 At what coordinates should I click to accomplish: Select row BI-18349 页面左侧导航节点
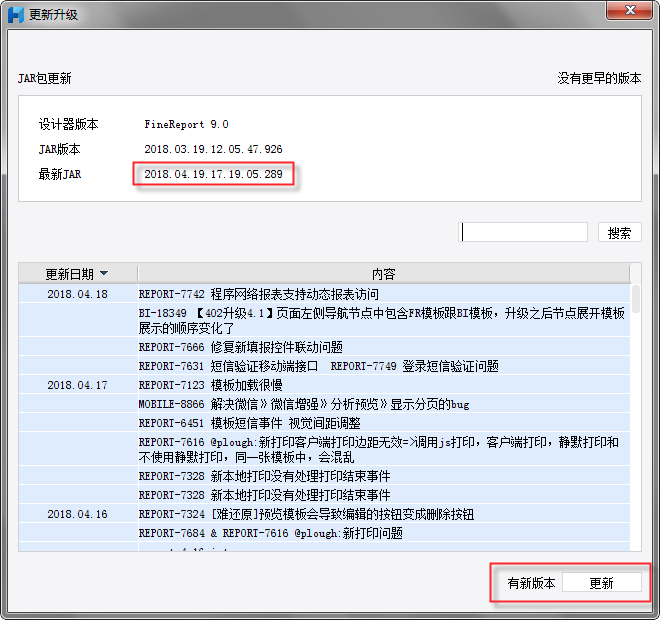(x=383, y=320)
